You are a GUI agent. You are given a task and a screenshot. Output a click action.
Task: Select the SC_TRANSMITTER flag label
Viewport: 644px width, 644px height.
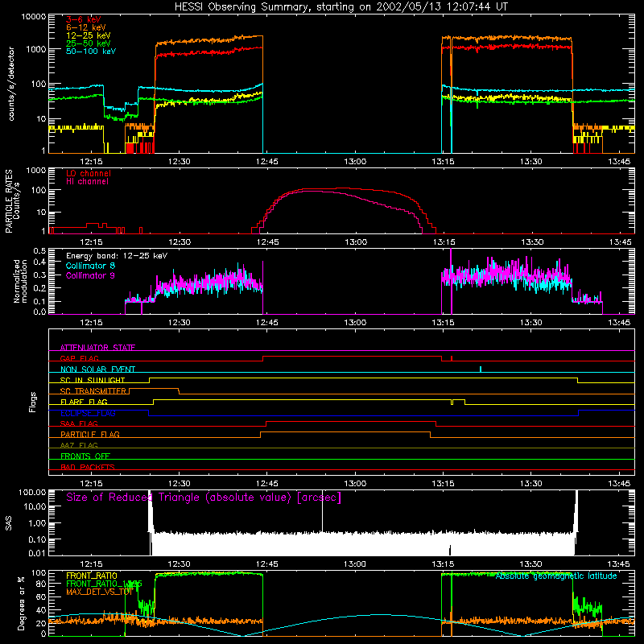pos(93,391)
